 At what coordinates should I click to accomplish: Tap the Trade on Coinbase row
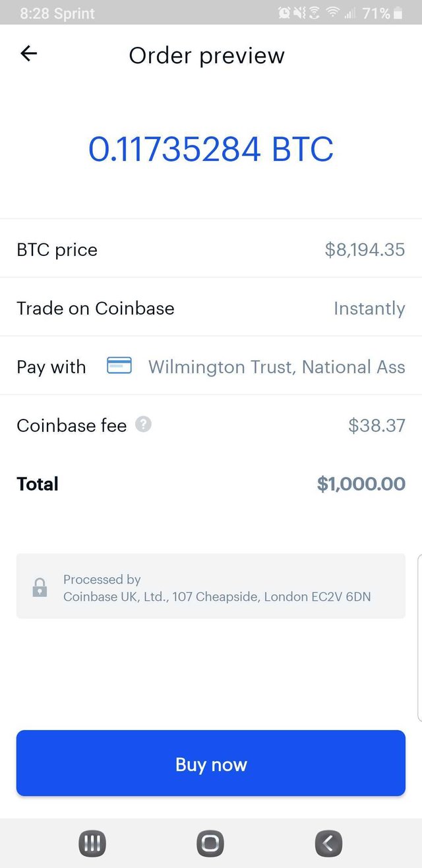click(x=211, y=308)
